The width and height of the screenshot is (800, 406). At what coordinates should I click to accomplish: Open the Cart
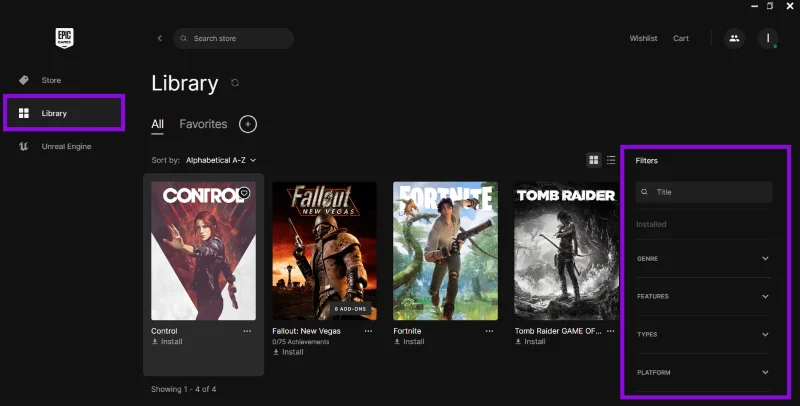681,38
